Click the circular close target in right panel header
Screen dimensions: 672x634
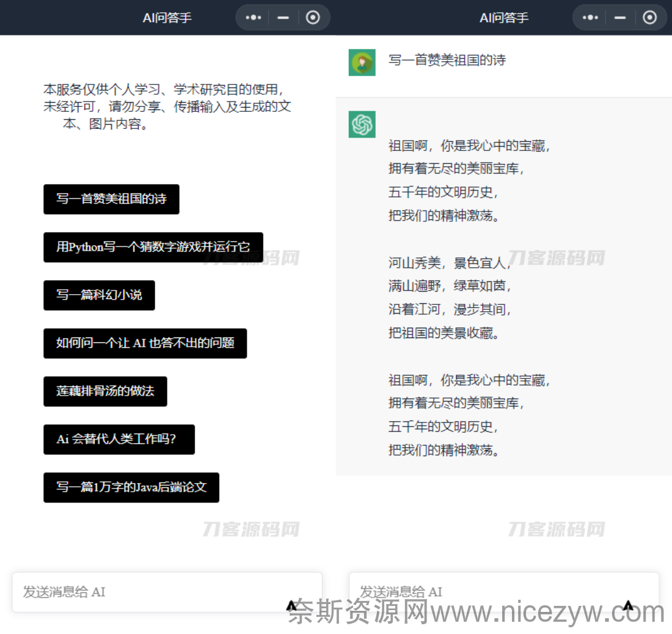[x=650, y=18]
